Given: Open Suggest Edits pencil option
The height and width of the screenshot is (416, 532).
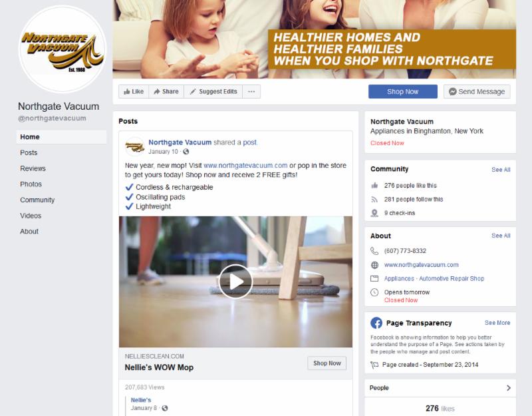Looking at the screenshot, I should tap(213, 92).
